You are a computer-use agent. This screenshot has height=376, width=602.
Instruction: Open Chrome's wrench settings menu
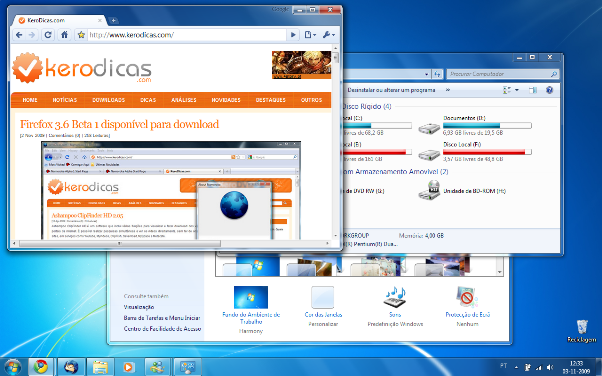tap(329, 35)
